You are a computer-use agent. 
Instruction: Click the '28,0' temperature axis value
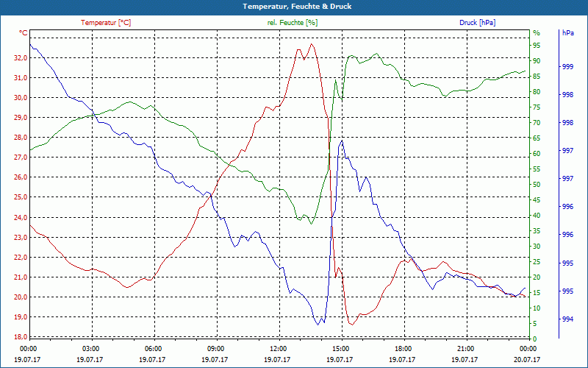[21, 138]
